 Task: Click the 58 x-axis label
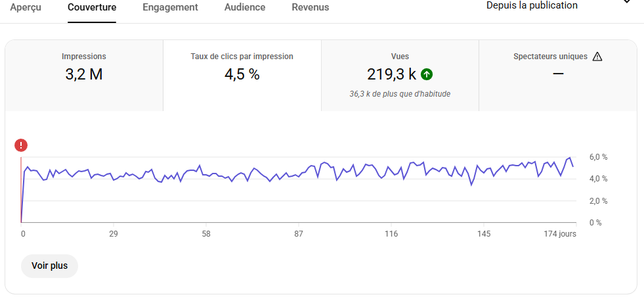coord(206,234)
